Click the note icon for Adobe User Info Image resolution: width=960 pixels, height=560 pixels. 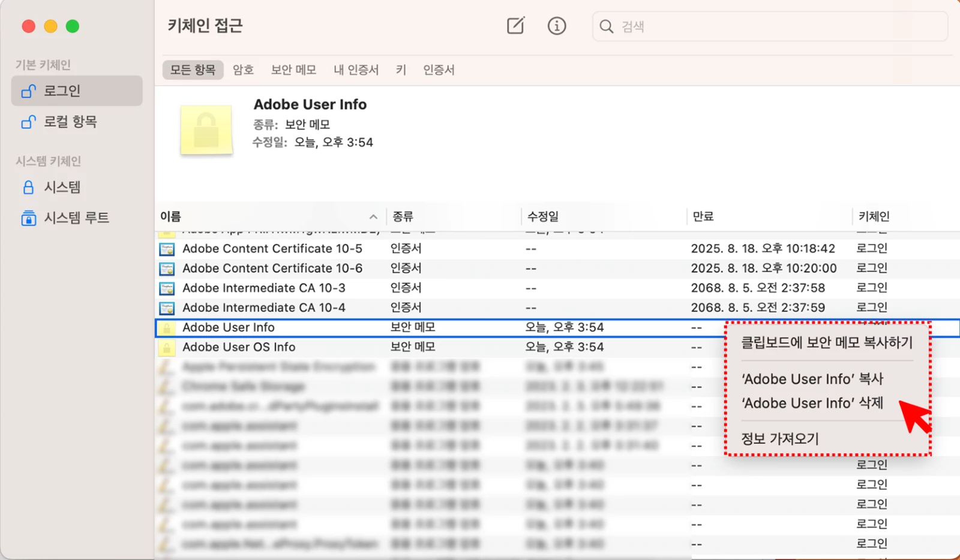pyautogui.click(x=167, y=328)
